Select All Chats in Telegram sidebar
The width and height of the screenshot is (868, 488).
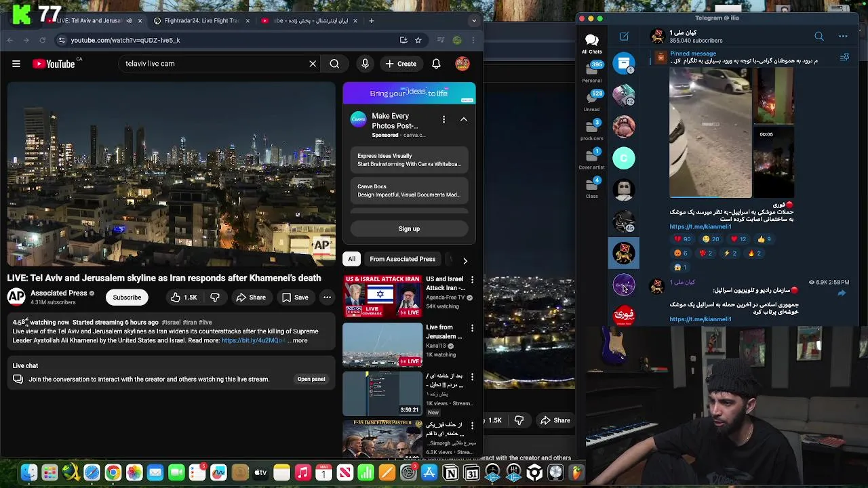click(x=591, y=43)
